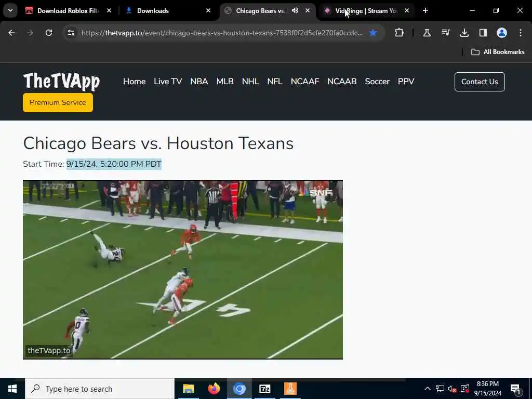This screenshot has height=399, width=532.
Task: Select the Chrome taskbar icon
Action: point(239,389)
